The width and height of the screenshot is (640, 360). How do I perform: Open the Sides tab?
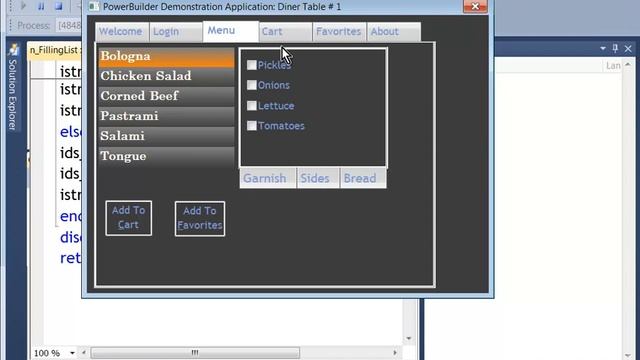pos(318,178)
